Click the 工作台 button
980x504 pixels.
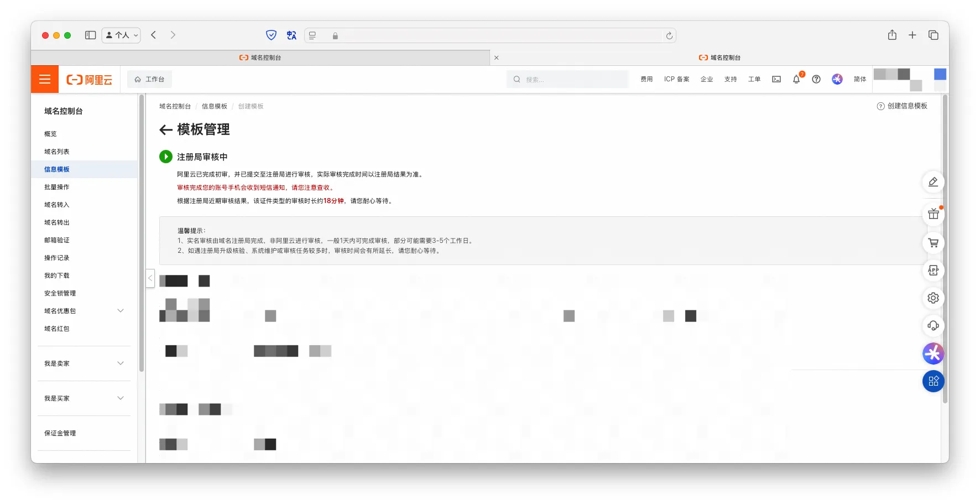(x=150, y=79)
